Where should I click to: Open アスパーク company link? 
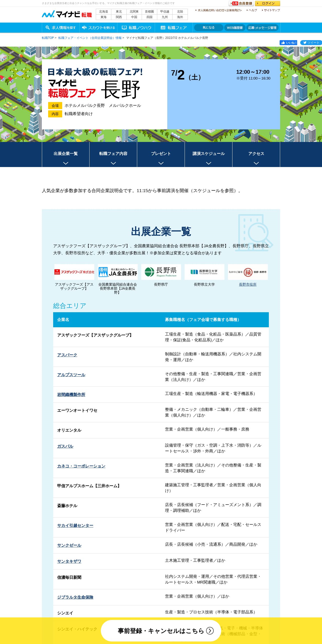click(x=67, y=355)
